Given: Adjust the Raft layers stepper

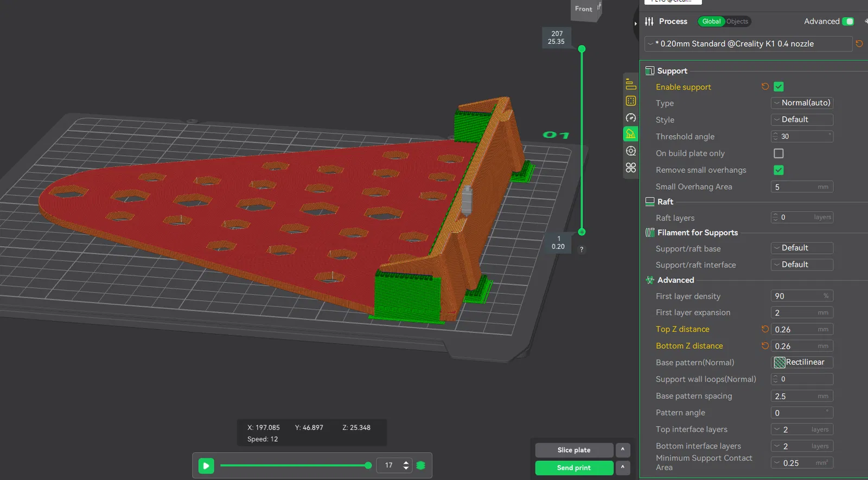Looking at the screenshot, I should [775, 217].
